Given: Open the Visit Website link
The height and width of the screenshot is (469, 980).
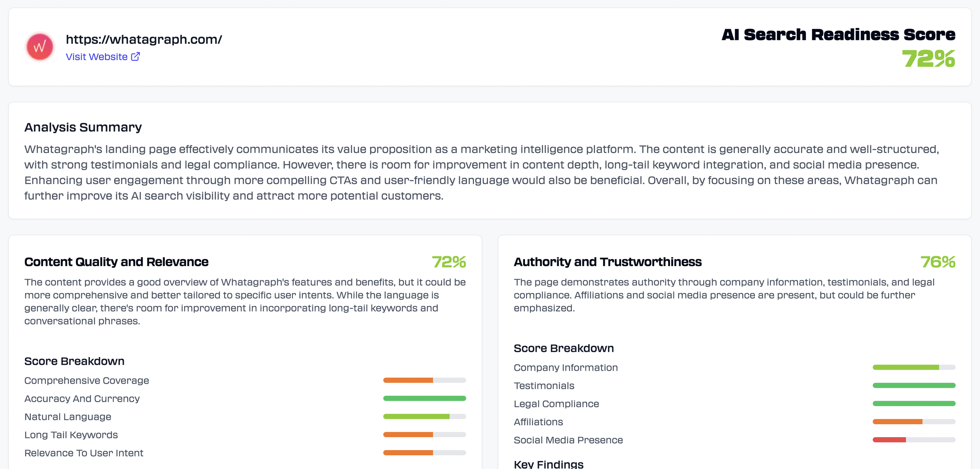Looking at the screenshot, I should [97, 56].
